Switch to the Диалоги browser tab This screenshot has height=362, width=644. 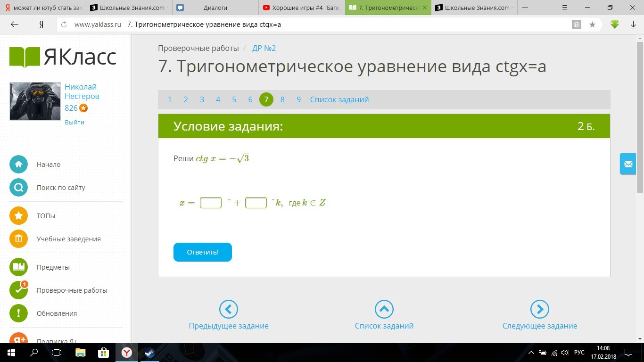tap(215, 8)
